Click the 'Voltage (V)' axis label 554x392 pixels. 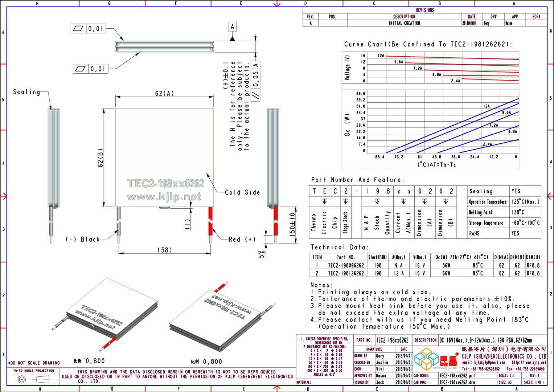(x=348, y=68)
